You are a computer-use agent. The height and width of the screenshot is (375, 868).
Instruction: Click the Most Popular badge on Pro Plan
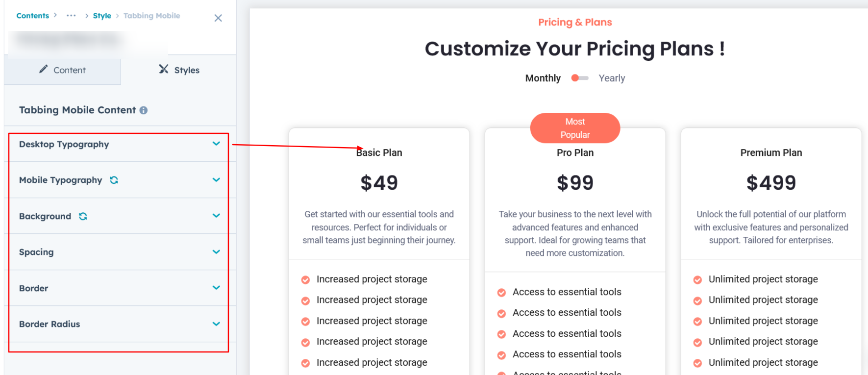click(x=575, y=128)
